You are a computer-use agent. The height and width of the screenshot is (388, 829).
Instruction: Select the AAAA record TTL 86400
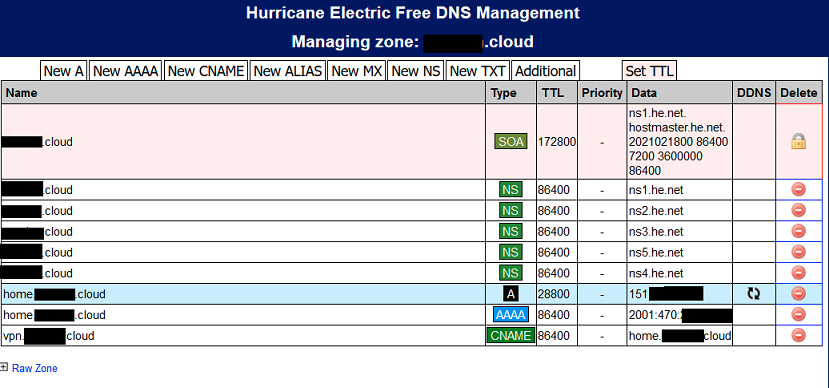tap(554, 315)
